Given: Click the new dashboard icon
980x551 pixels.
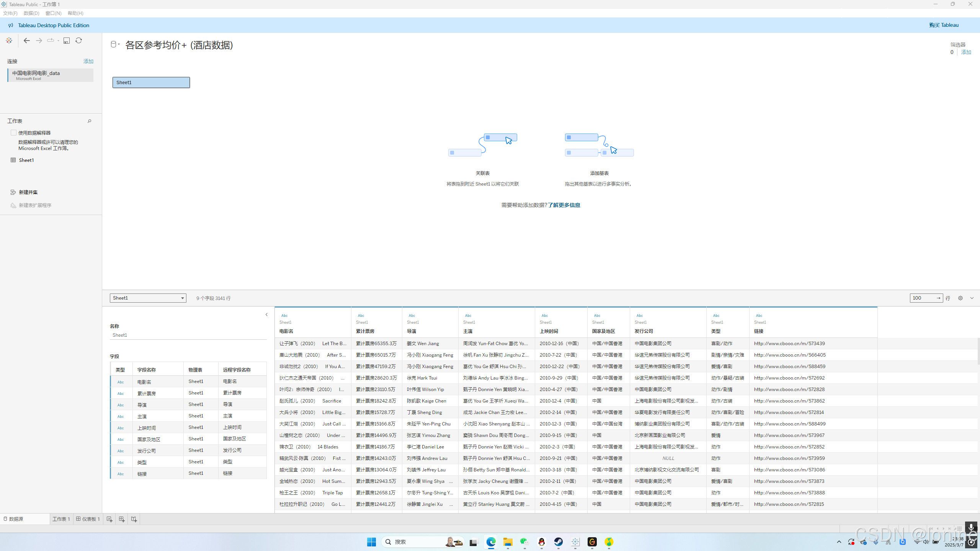Looking at the screenshot, I should [122, 519].
